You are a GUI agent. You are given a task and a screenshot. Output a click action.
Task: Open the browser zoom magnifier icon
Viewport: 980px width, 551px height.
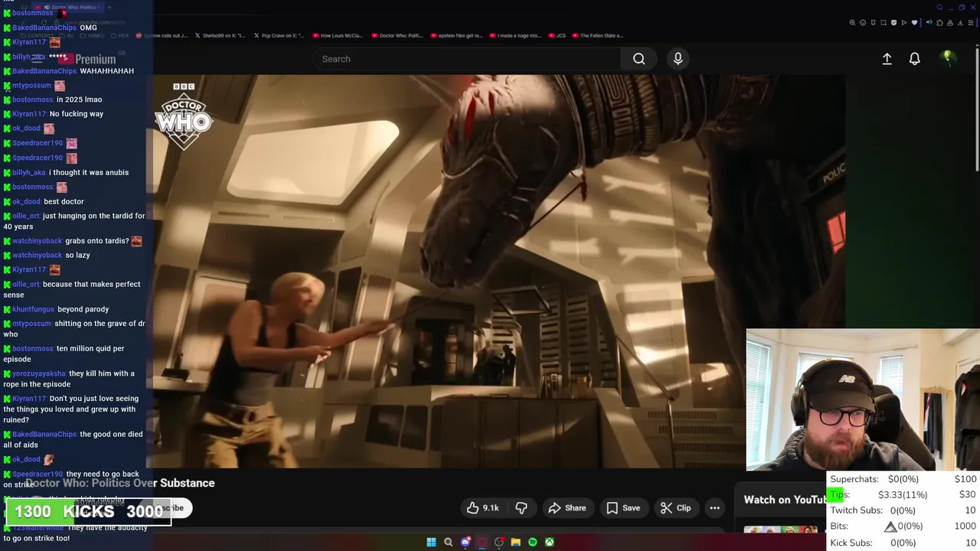(852, 23)
